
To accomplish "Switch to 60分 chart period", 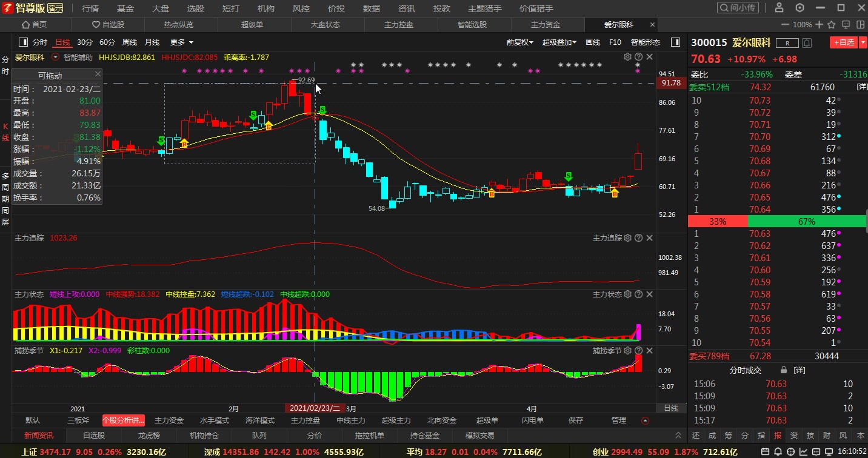I will pos(107,42).
